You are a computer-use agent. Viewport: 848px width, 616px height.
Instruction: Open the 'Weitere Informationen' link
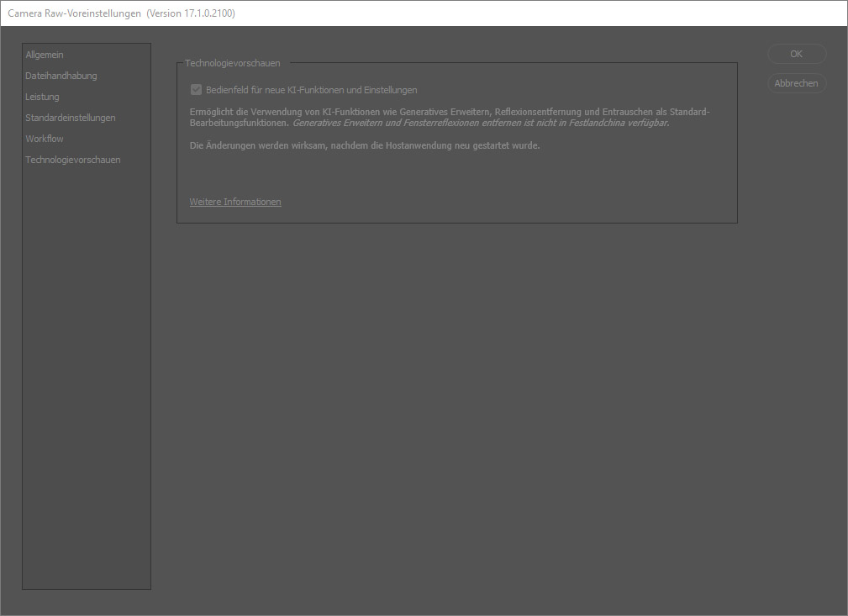point(235,202)
